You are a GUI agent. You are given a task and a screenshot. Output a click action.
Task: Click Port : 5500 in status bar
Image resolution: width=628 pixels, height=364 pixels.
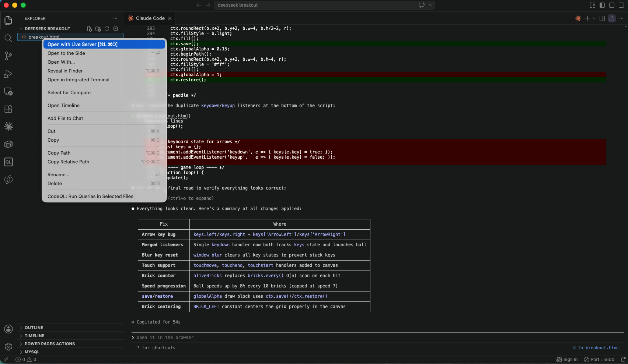tap(599, 360)
